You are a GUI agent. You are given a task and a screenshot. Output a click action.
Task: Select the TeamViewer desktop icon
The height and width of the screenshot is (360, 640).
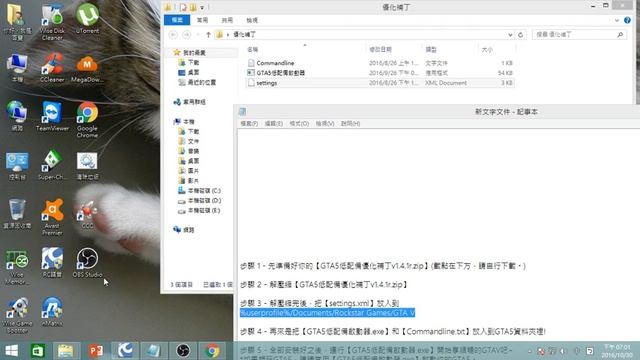52,117
